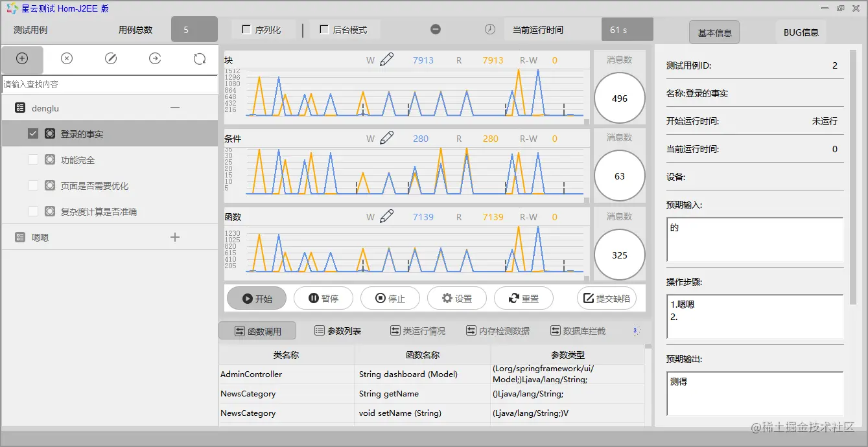Click the 提交缺陷 submit defect button

click(x=607, y=299)
